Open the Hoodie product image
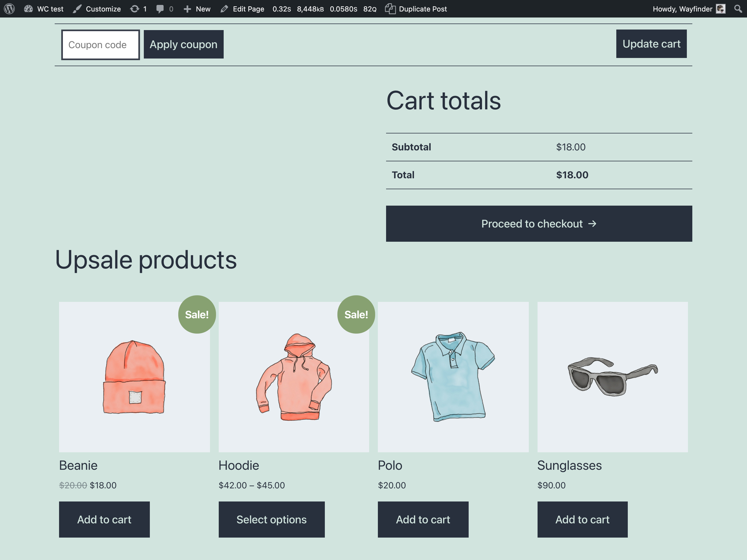The width and height of the screenshot is (747, 560). [294, 377]
